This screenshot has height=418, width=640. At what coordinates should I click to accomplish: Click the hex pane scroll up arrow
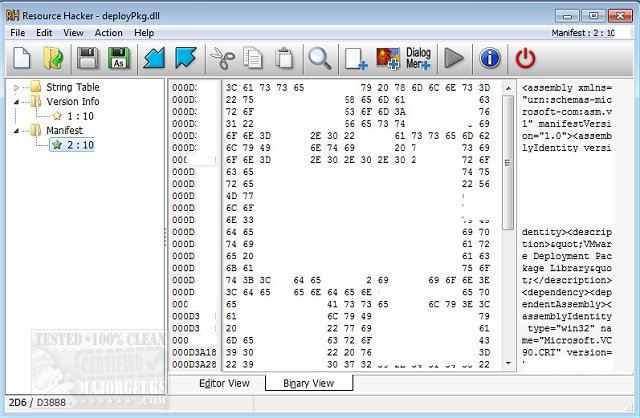(508, 88)
